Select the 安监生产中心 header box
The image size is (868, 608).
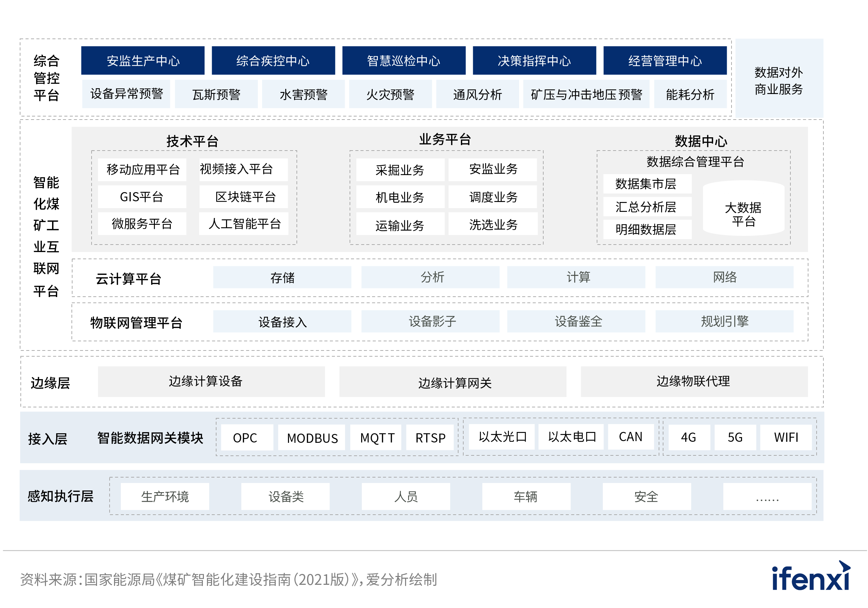(x=143, y=61)
